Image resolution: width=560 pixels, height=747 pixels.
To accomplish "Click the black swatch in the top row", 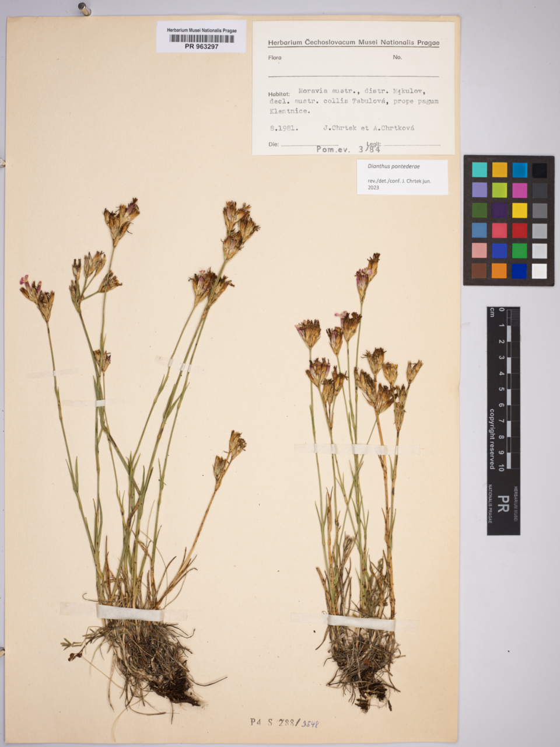I will 540,170.
